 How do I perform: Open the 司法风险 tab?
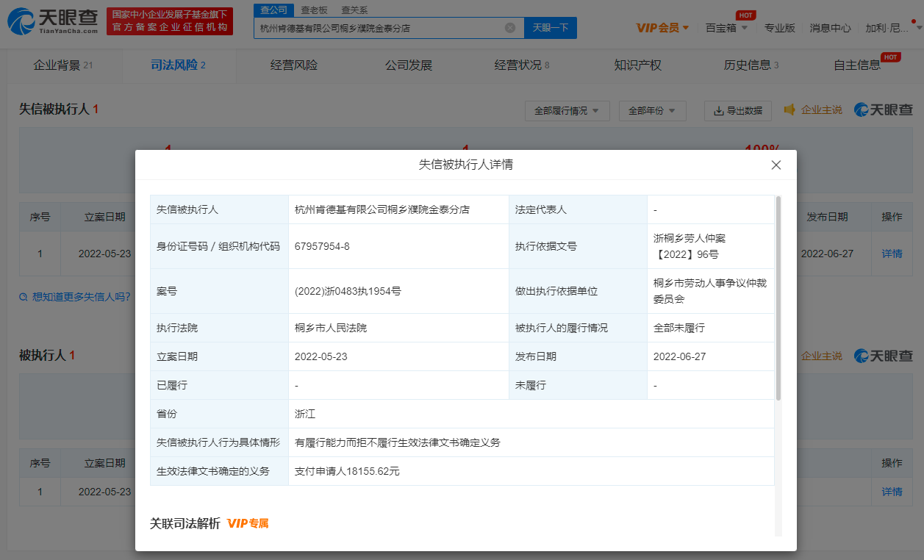pyautogui.click(x=178, y=65)
